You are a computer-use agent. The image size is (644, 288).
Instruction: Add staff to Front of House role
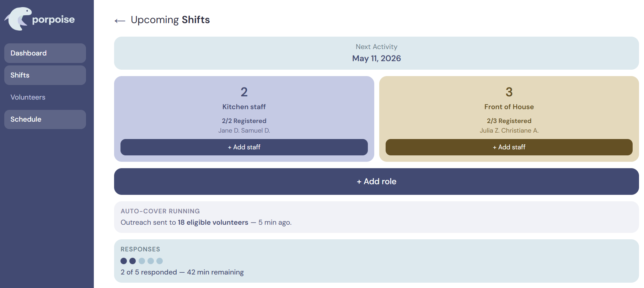pyautogui.click(x=509, y=147)
